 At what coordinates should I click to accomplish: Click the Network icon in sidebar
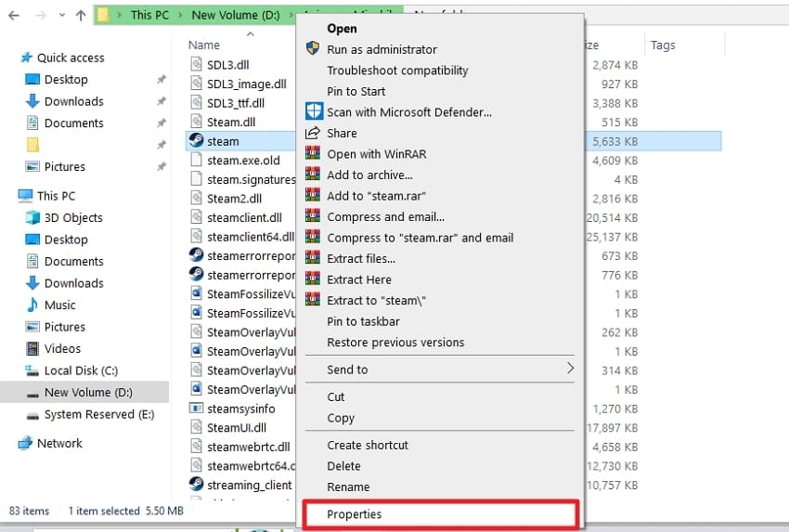25,444
